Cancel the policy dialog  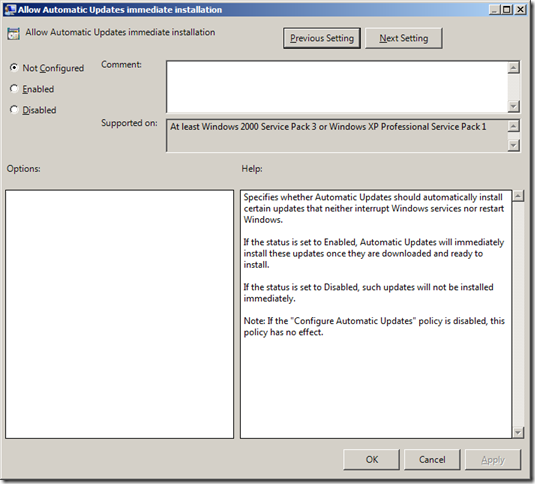coord(432,459)
